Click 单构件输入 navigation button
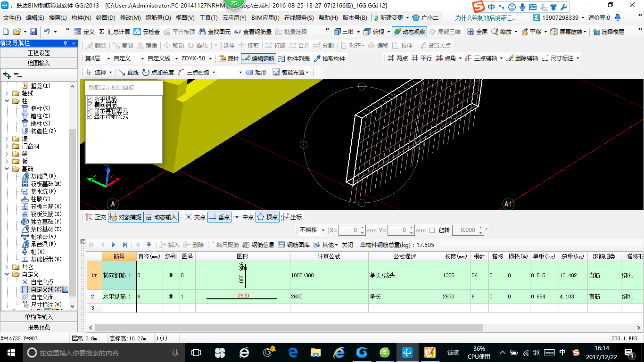The width and height of the screenshot is (644, 362). pos(39,317)
